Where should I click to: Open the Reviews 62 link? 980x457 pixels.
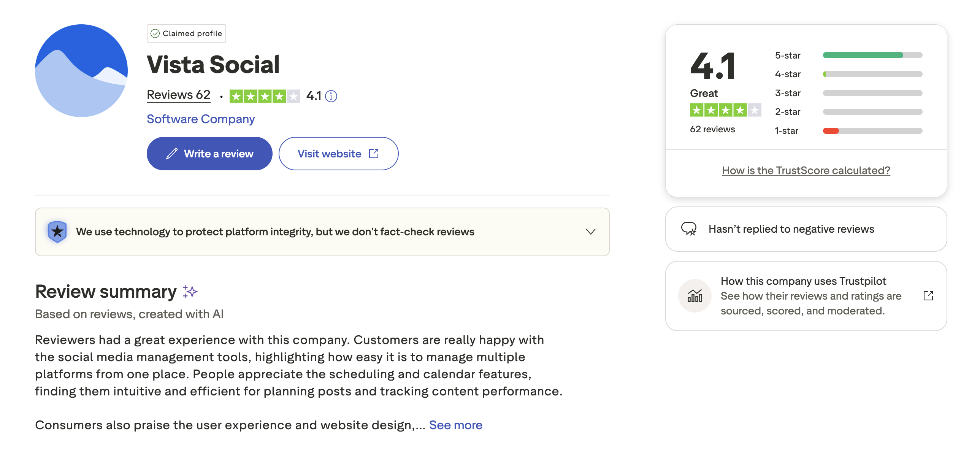178,94
